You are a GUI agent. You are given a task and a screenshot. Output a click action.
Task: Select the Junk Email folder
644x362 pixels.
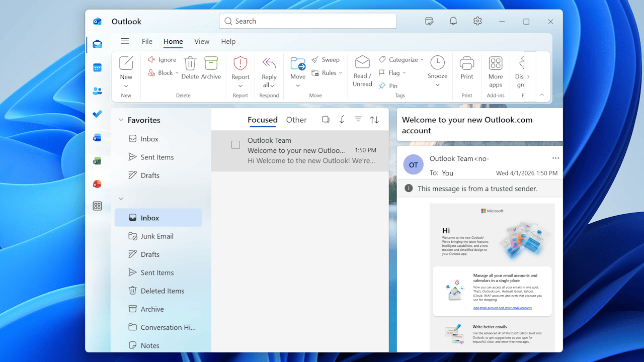click(x=156, y=236)
